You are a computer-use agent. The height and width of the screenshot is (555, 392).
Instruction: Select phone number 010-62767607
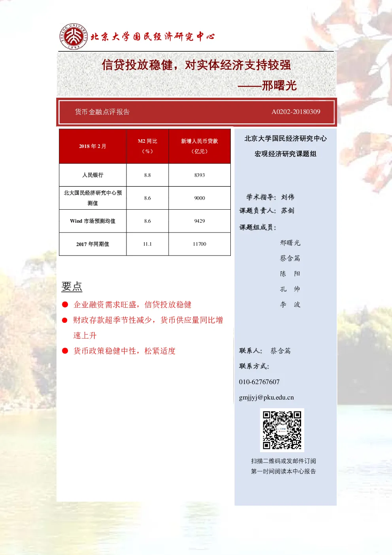coord(259,382)
